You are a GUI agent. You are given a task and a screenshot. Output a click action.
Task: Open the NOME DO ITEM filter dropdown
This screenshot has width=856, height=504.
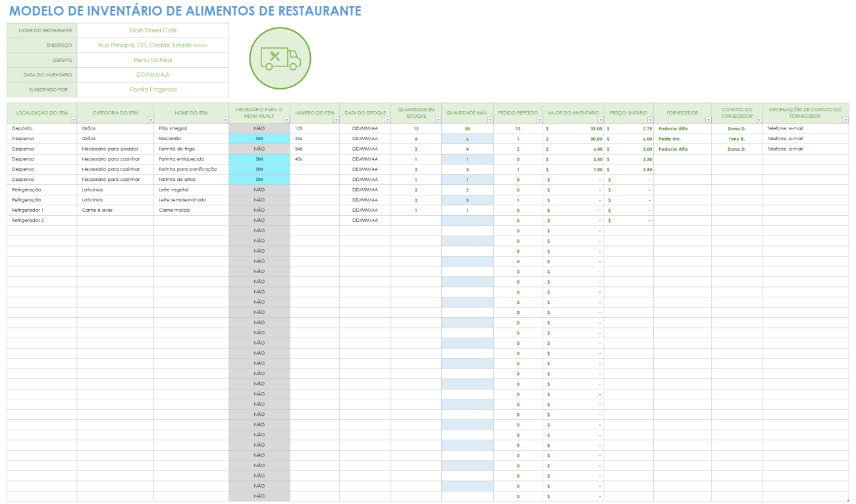tap(225, 120)
